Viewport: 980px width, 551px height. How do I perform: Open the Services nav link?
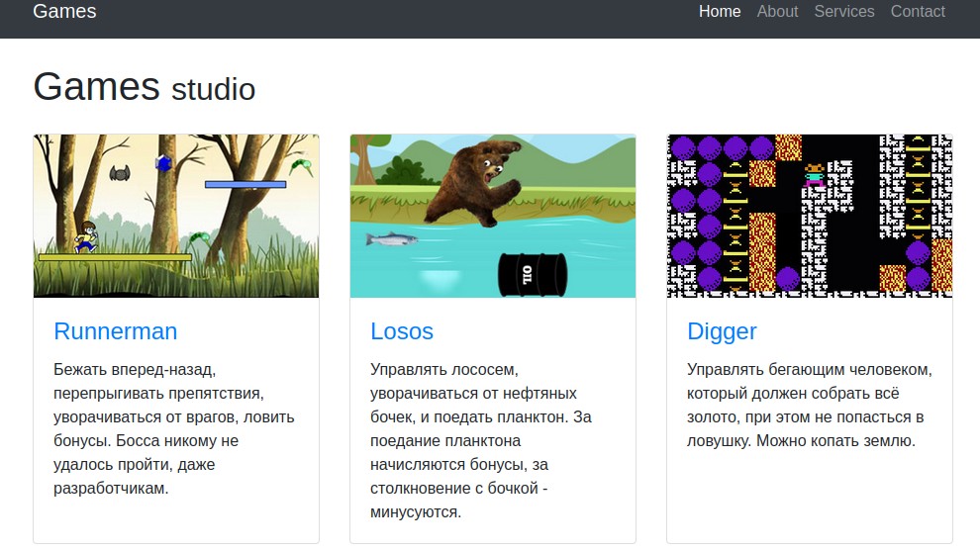tap(843, 11)
